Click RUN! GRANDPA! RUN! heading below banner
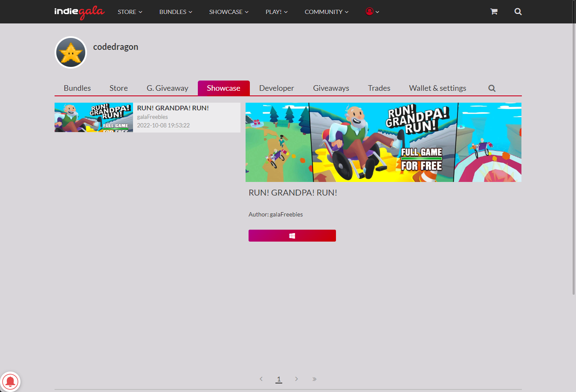Image resolution: width=576 pixels, height=392 pixels. click(293, 193)
